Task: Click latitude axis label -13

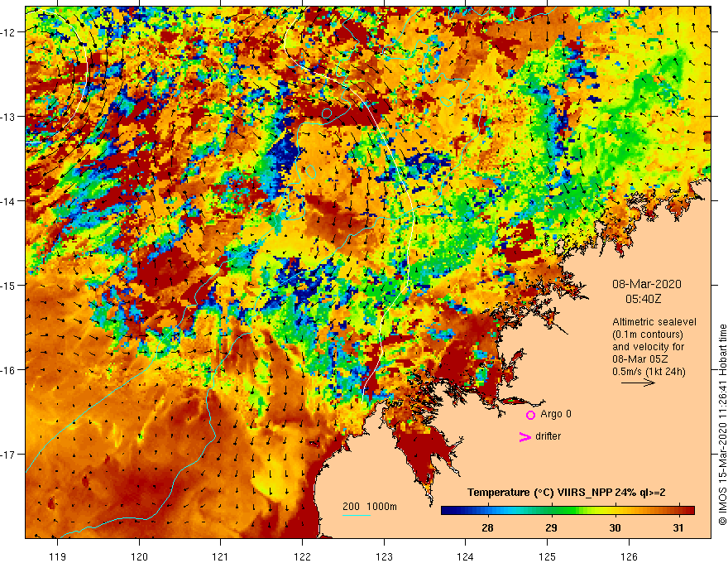Action: 8,117
